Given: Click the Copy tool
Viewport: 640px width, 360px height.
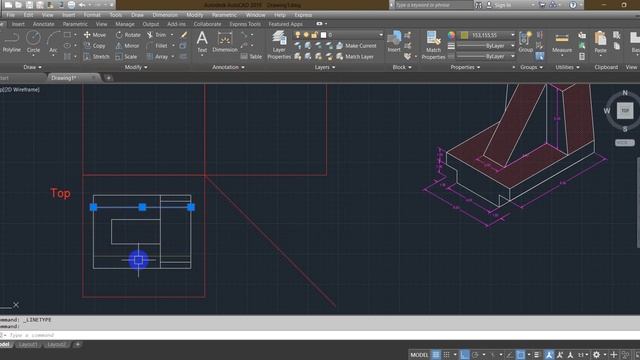Looking at the screenshot, I should tap(95, 46).
